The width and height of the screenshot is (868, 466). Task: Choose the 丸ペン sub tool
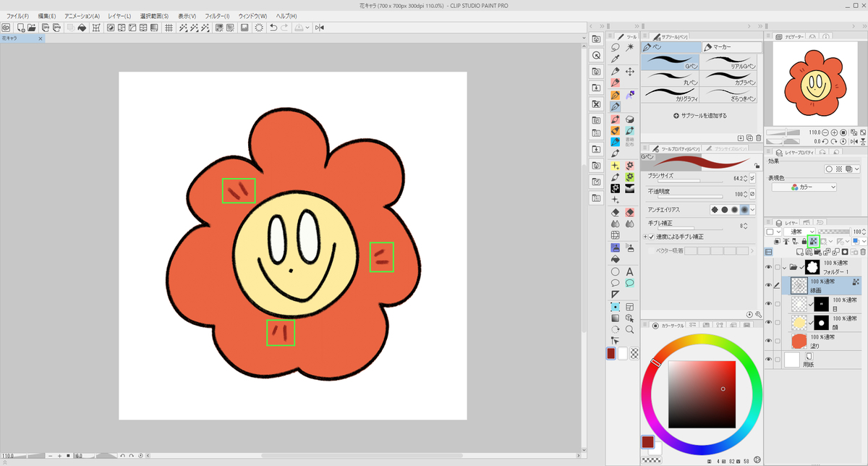click(671, 78)
